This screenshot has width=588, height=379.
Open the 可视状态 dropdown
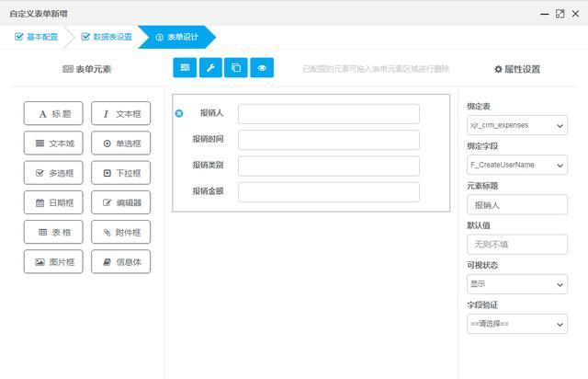pos(517,284)
